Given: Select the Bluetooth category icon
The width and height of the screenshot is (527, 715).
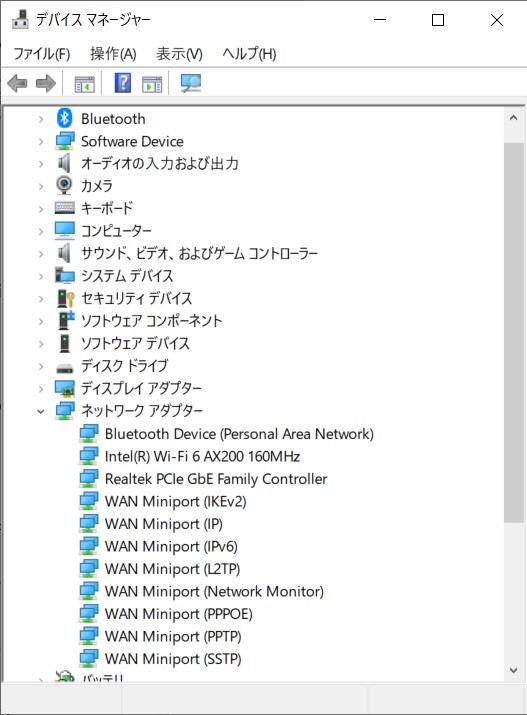Looking at the screenshot, I should pos(64,119).
